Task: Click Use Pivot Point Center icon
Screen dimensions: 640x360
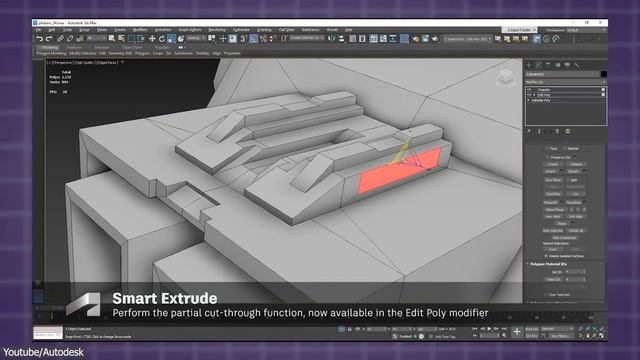Action: coord(212,39)
